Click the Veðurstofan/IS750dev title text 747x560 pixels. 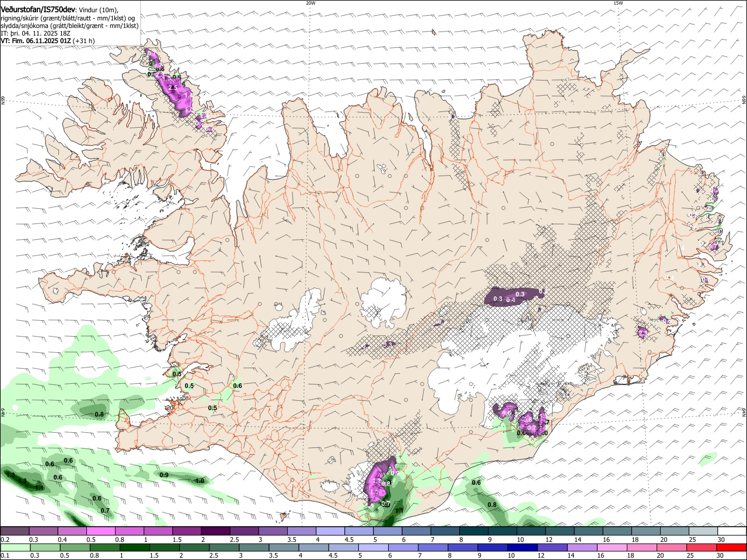[38, 9]
